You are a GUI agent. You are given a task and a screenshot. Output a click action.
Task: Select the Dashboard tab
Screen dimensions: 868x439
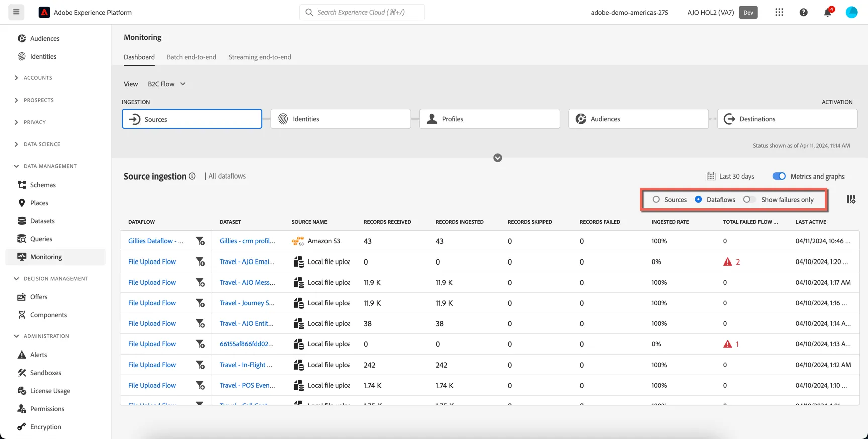[139, 57]
